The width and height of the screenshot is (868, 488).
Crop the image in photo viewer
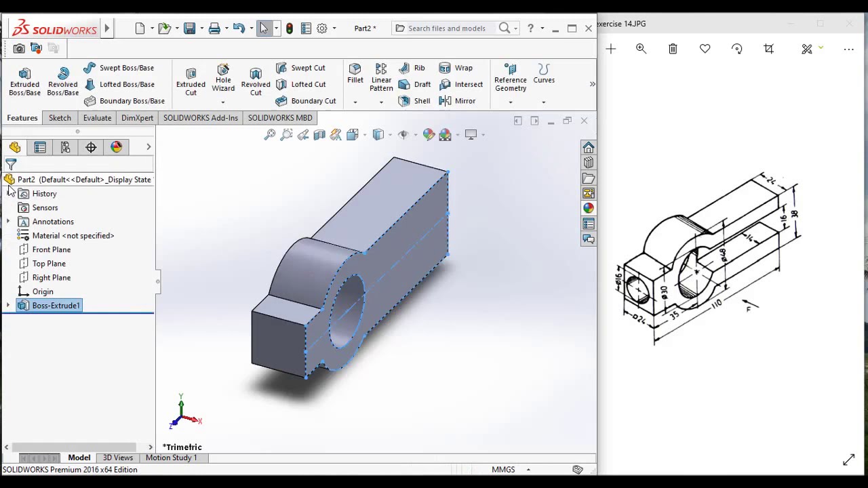coord(769,49)
